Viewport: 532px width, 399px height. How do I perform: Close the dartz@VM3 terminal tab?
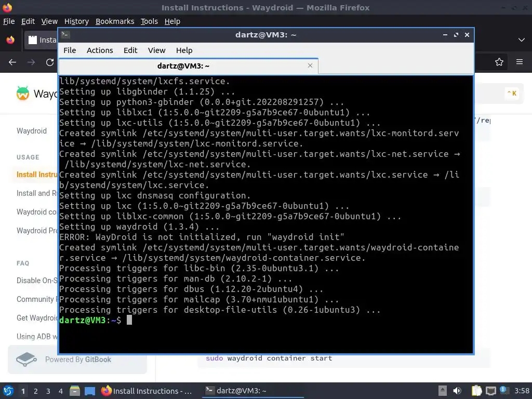click(310, 65)
